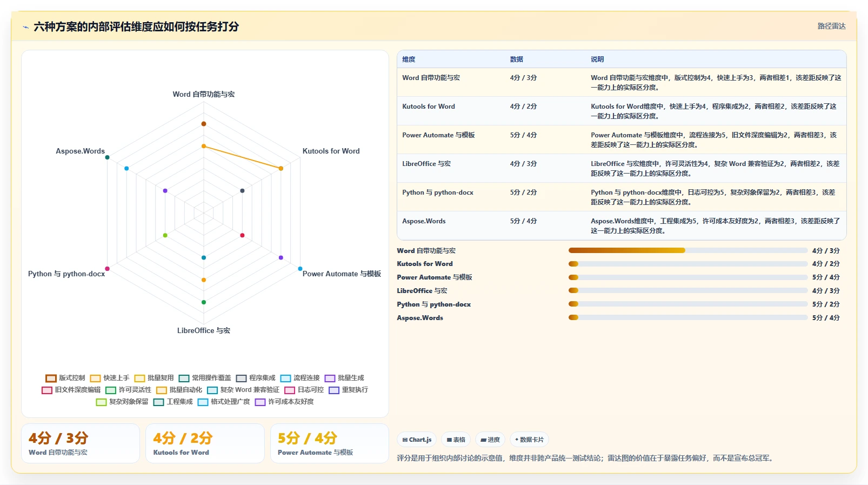Toggle the 快速上手 legend entry
This screenshot has width=868, height=485.
[x=110, y=378]
